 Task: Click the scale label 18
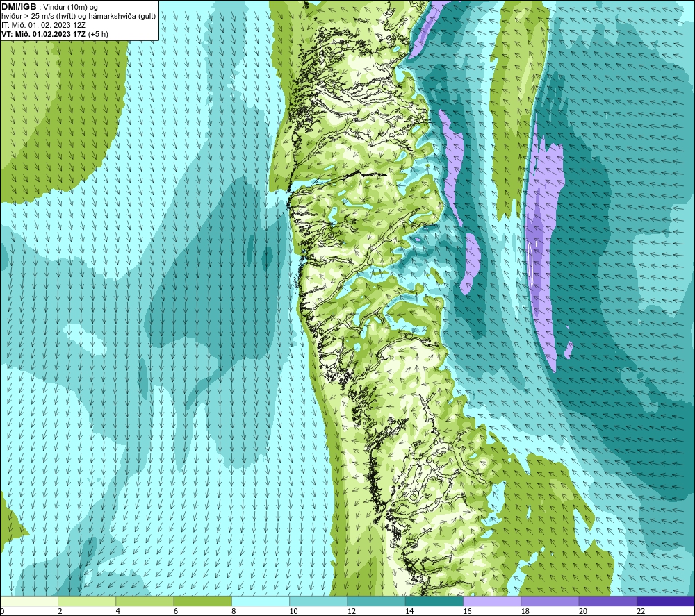pyautogui.click(x=525, y=611)
